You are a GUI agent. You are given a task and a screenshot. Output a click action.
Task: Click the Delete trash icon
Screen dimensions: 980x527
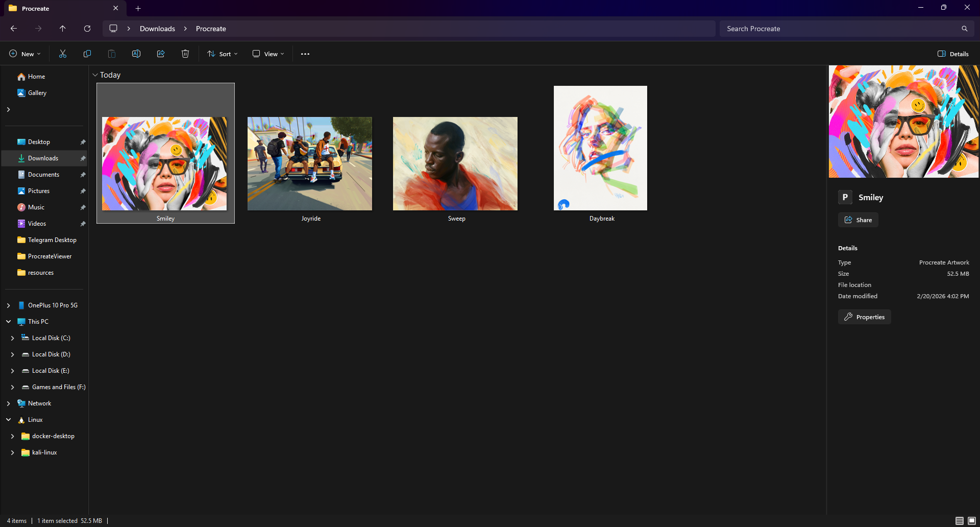pos(185,54)
